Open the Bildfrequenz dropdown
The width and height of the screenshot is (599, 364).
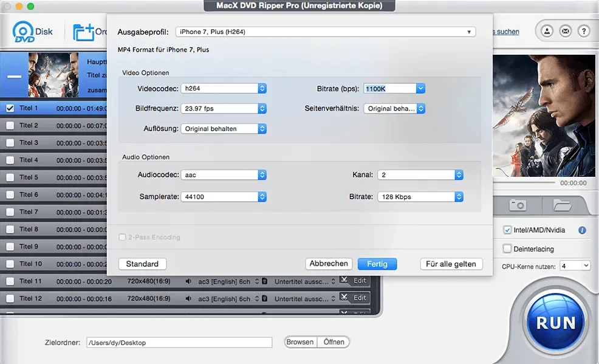tap(224, 109)
